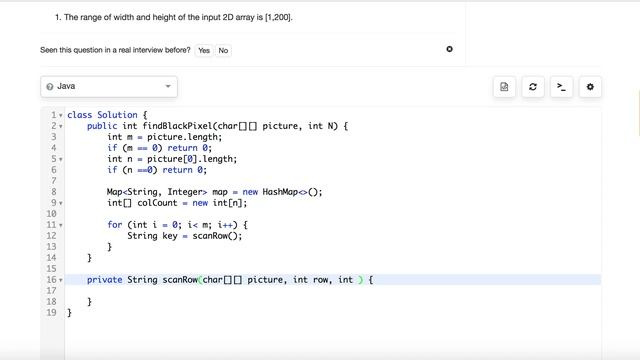Click the help icon next to Java
The image size is (640, 360).
[50, 87]
